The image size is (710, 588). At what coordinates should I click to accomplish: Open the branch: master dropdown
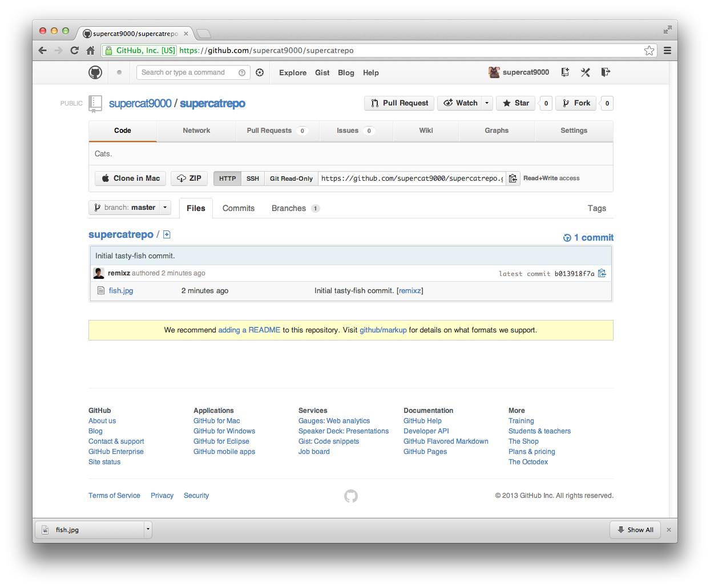coord(130,208)
